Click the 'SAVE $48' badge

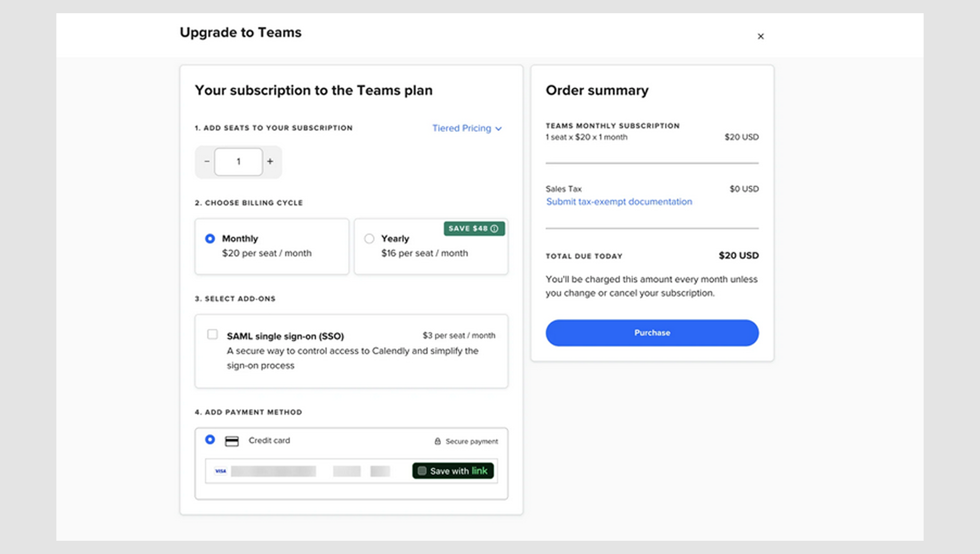(x=474, y=228)
